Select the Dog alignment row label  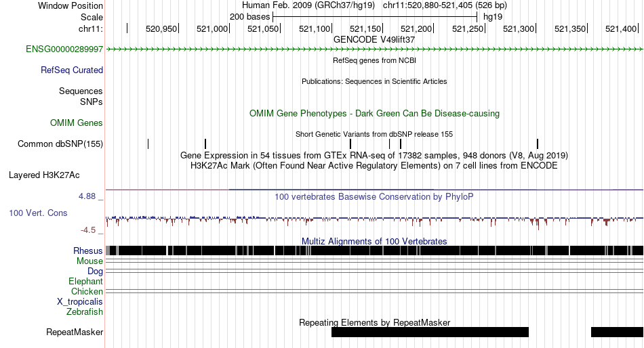coord(95,271)
